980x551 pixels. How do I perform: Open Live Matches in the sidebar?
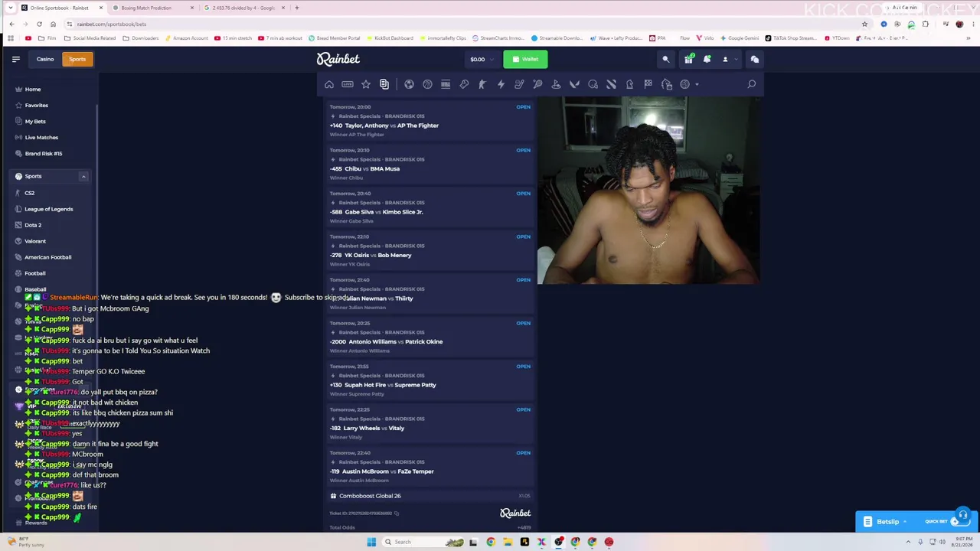pyautogui.click(x=41, y=137)
